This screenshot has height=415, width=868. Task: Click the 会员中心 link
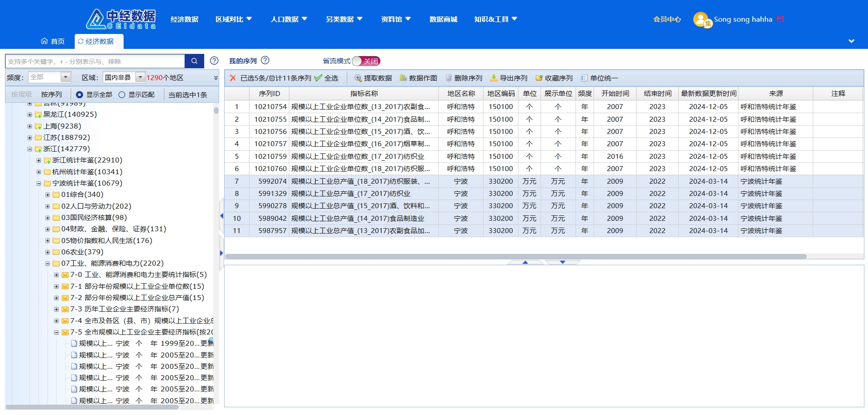point(667,19)
